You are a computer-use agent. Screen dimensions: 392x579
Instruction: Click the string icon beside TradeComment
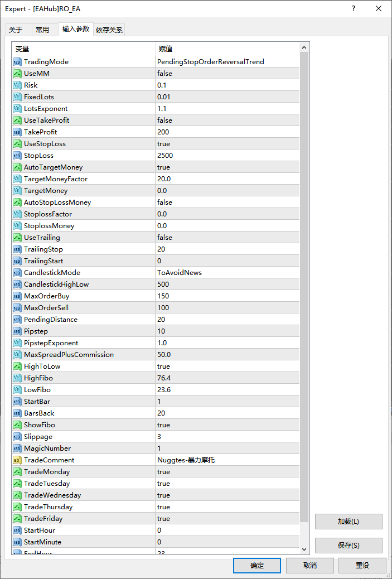[x=17, y=460]
